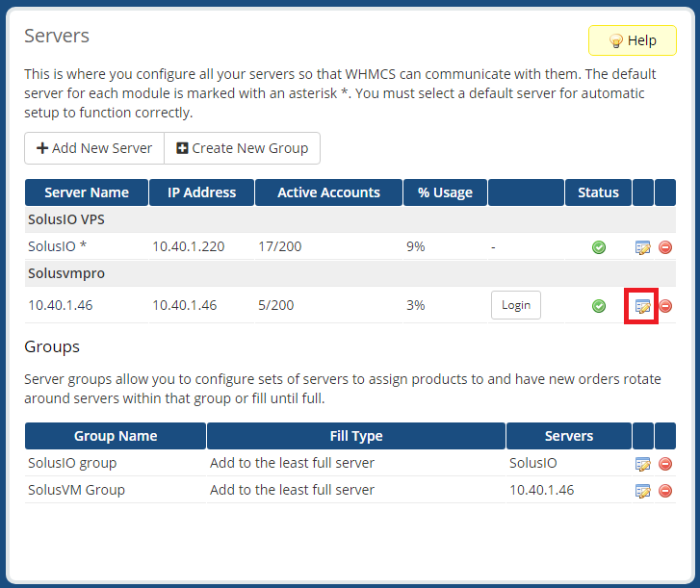
Task: Click the 'SolusIO *' server name
Action: click(57, 246)
